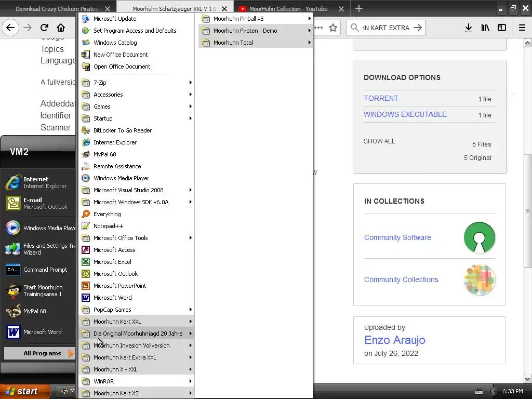The height and width of the screenshot is (399, 532).
Task: Launch Internet Explorer from programs list
Action: coord(136,142)
